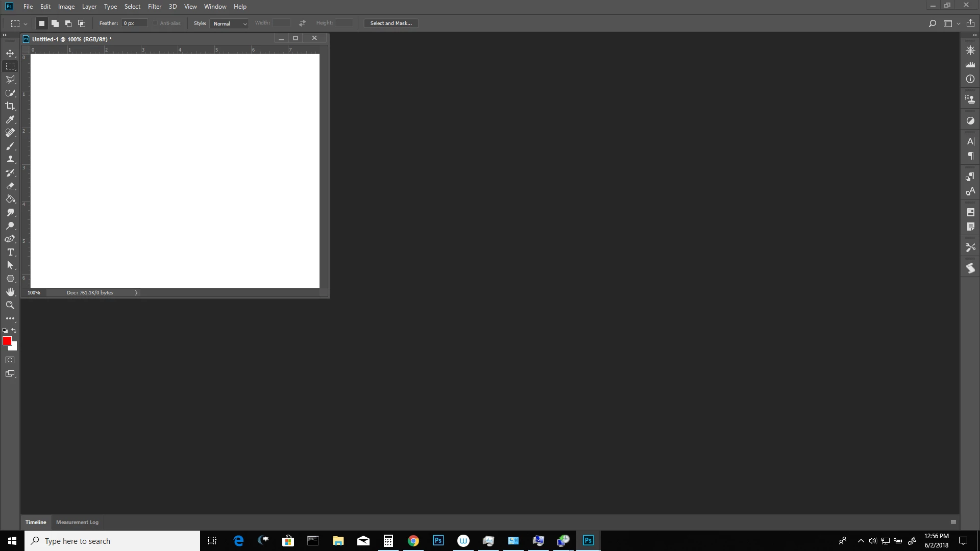This screenshot has width=980, height=551.
Task: Select the Move tool
Action: (10, 53)
